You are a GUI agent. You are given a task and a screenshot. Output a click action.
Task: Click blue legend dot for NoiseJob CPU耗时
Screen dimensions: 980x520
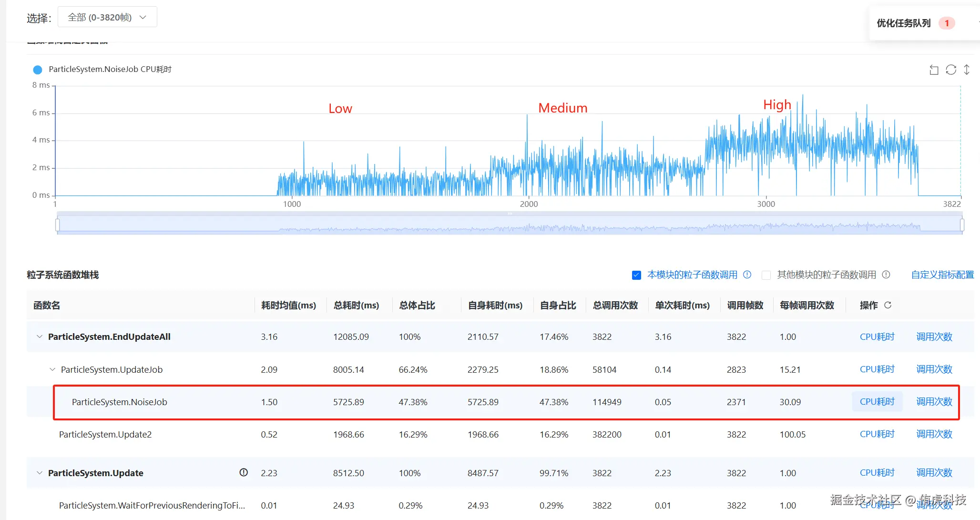point(38,70)
